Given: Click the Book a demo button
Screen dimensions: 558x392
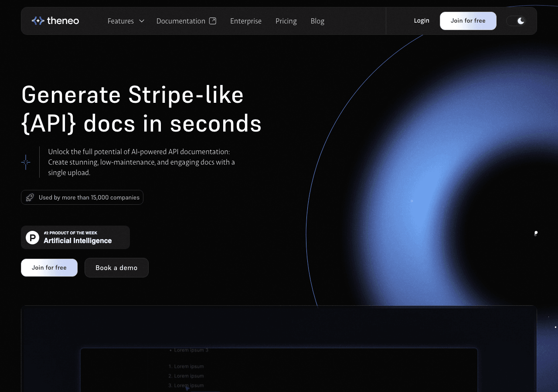Looking at the screenshot, I should [116, 267].
